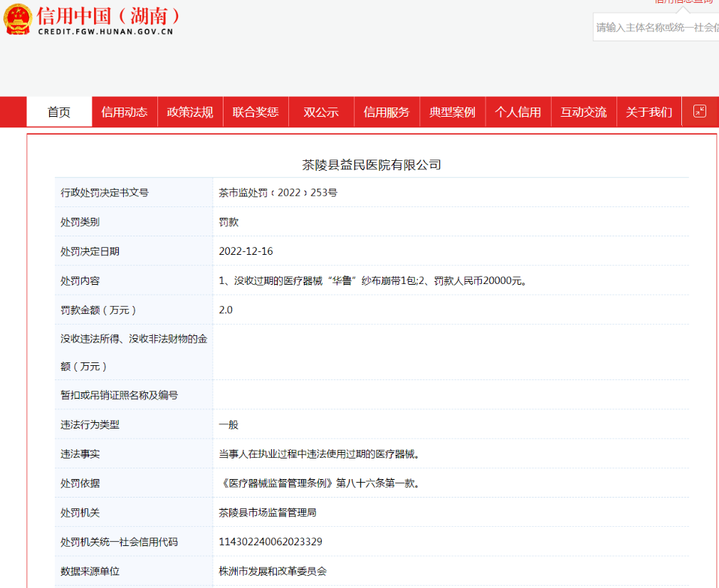Click the penalty type value 罚款

[229, 222]
